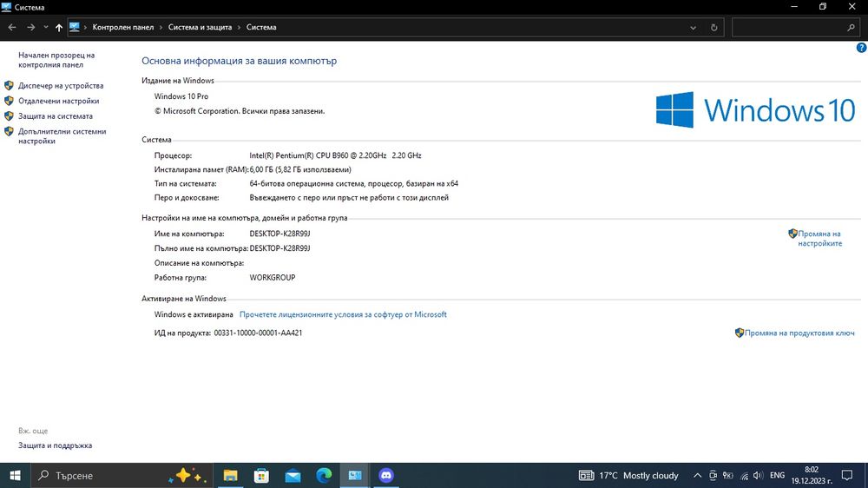Image resolution: width=868 pixels, height=488 pixels.
Task: Expand chevron after Система и защита breadcrumb
Action: (240, 27)
